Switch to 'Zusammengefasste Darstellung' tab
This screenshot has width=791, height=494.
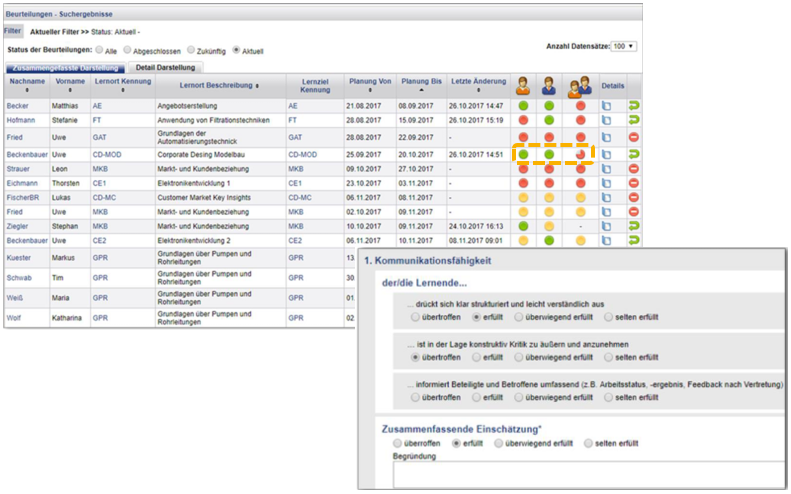(65, 68)
